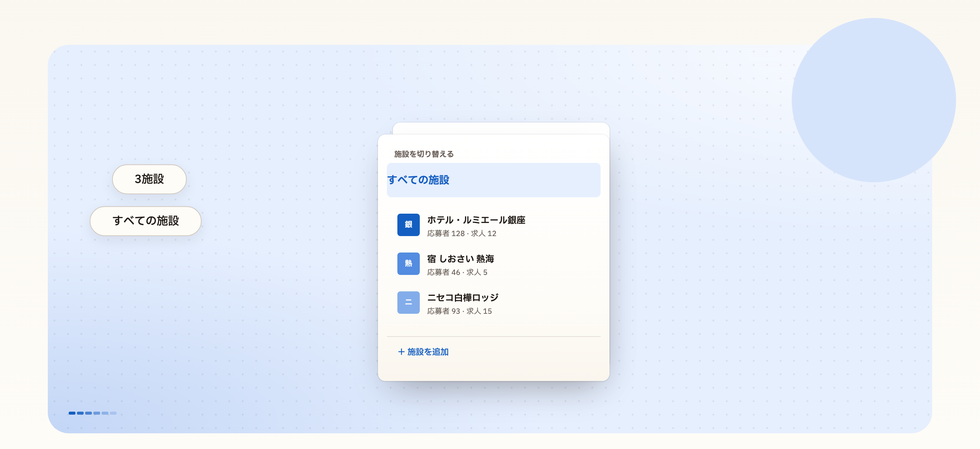This screenshot has height=449, width=980.
Task: Click 応募者 46 · 求人 5 text
Action: (x=457, y=272)
